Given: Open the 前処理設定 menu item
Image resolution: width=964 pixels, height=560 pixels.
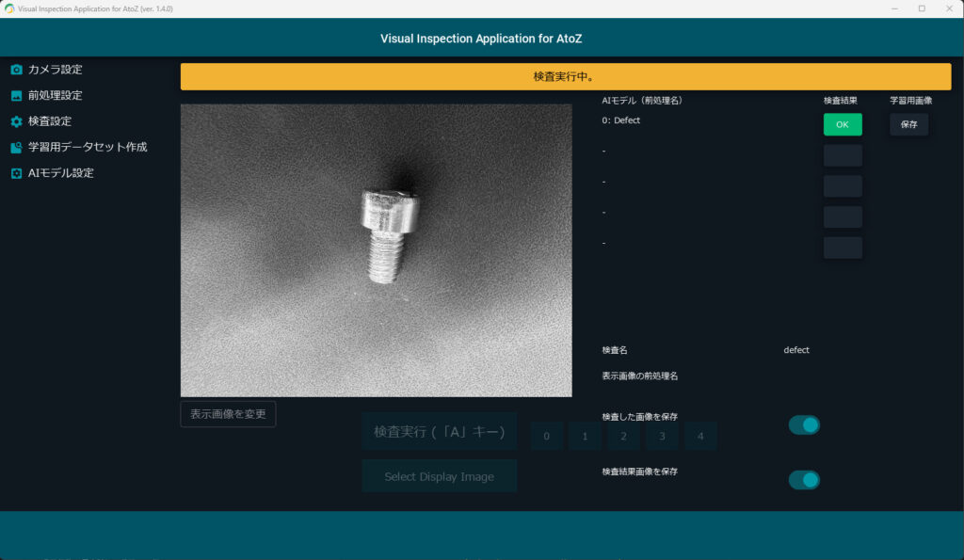Looking at the screenshot, I should (x=55, y=96).
